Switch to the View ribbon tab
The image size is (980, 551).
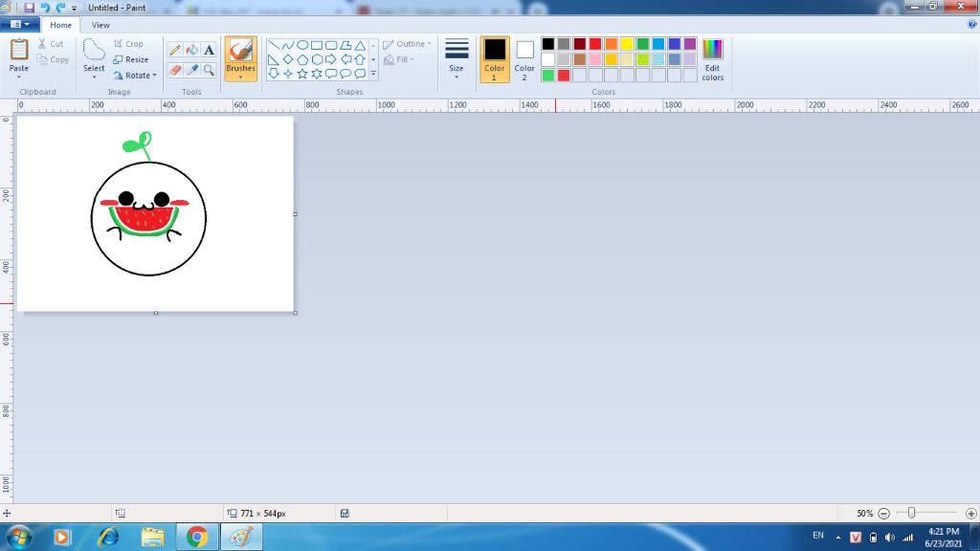100,25
